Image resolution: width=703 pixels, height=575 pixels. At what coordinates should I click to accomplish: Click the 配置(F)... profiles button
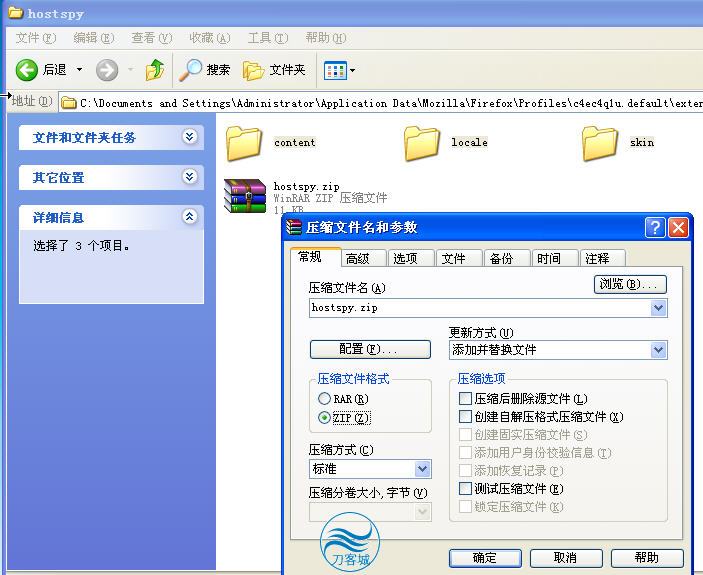tap(370, 349)
